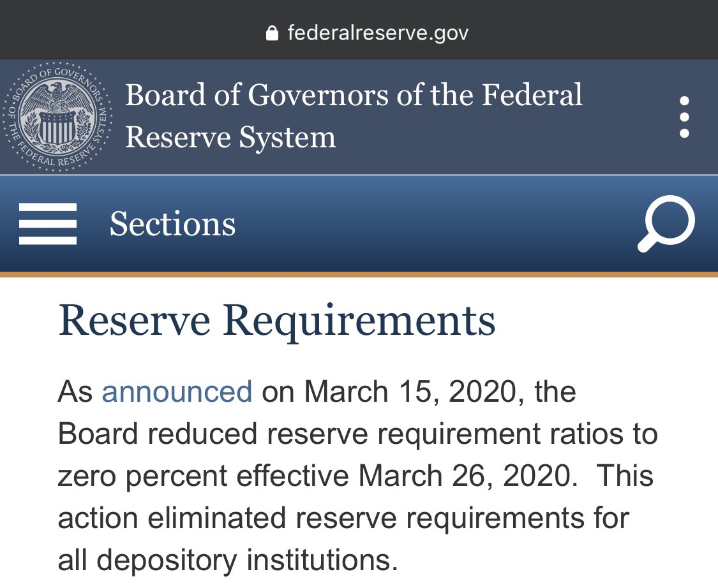The width and height of the screenshot is (718, 588).
Task: Follow the "announced" hyperlink
Action: 177,391
